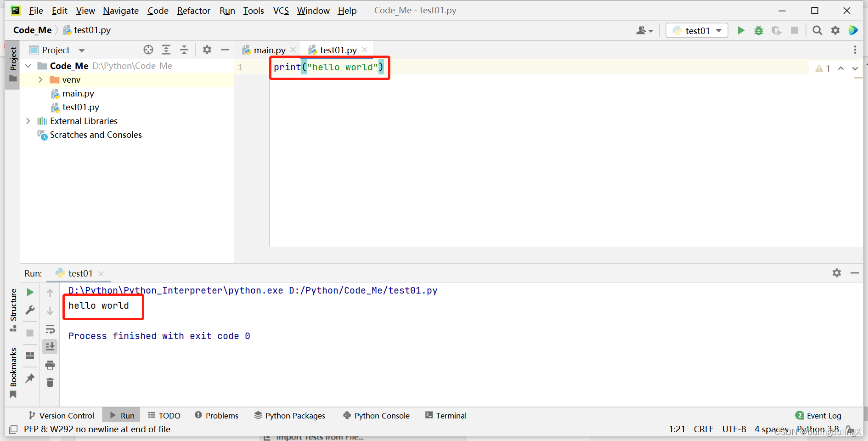
Task: Open the File menu
Action: tap(36, 11)
